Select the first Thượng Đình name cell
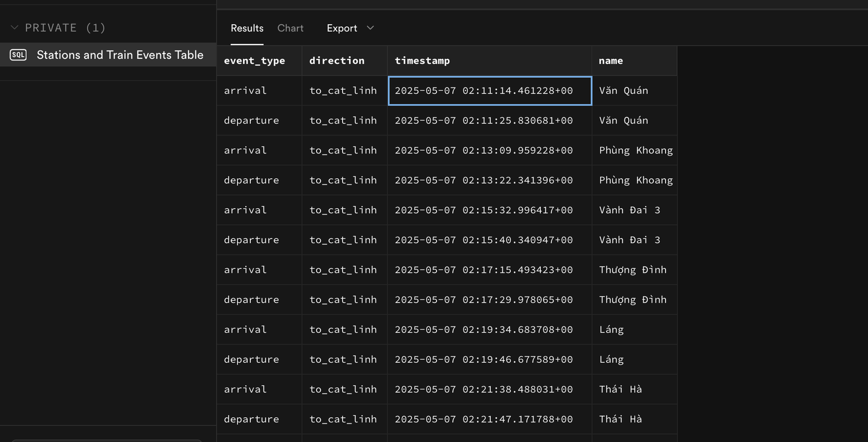Image resolution: width=868 pixels, height=442 pixels. pos(633,270)
